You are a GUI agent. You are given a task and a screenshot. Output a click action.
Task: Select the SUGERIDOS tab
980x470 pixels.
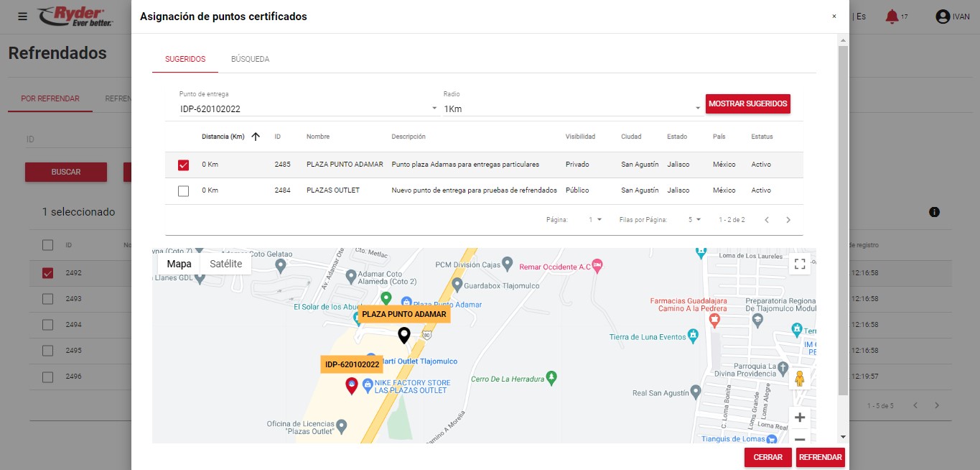point(185,59)
